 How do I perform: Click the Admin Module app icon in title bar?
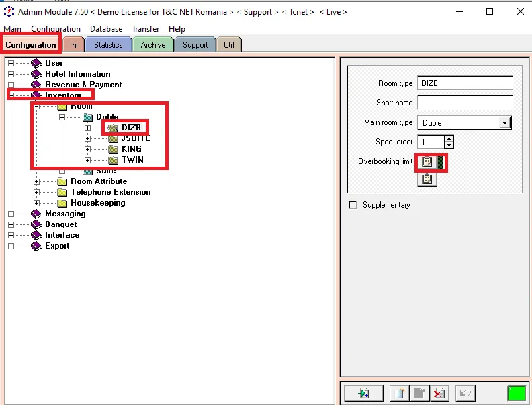tap(9, 11)
